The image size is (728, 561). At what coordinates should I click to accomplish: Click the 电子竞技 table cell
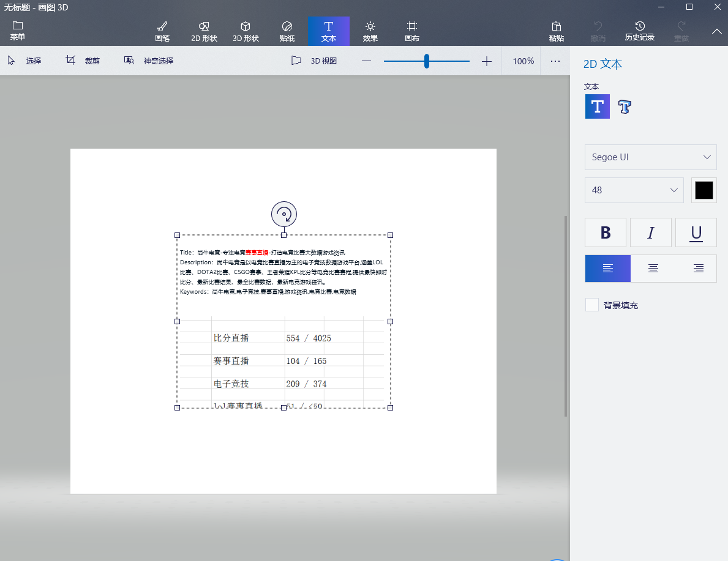[x=231, y=384]
